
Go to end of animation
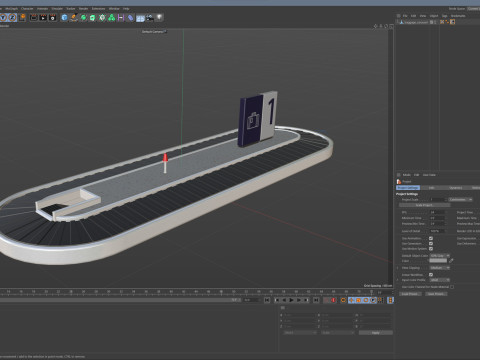[x=316, y=300]
